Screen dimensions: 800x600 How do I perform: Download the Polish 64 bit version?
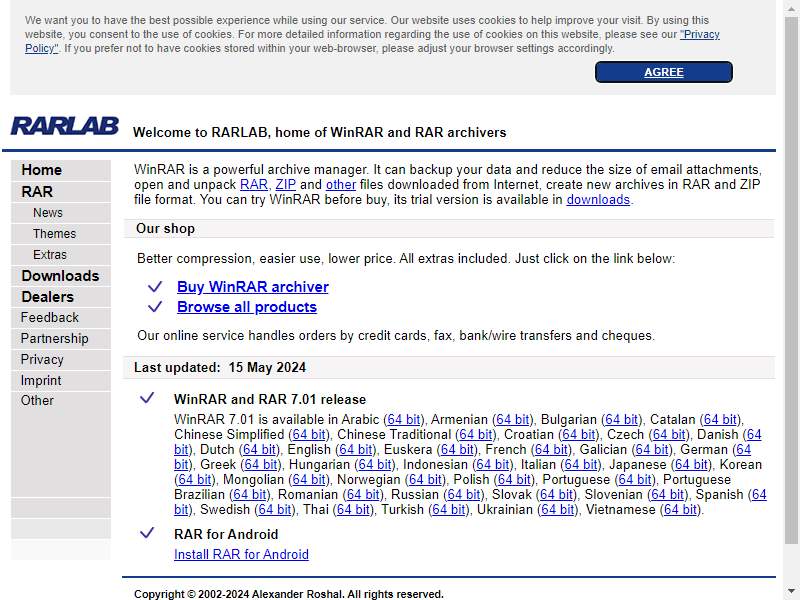514,479
